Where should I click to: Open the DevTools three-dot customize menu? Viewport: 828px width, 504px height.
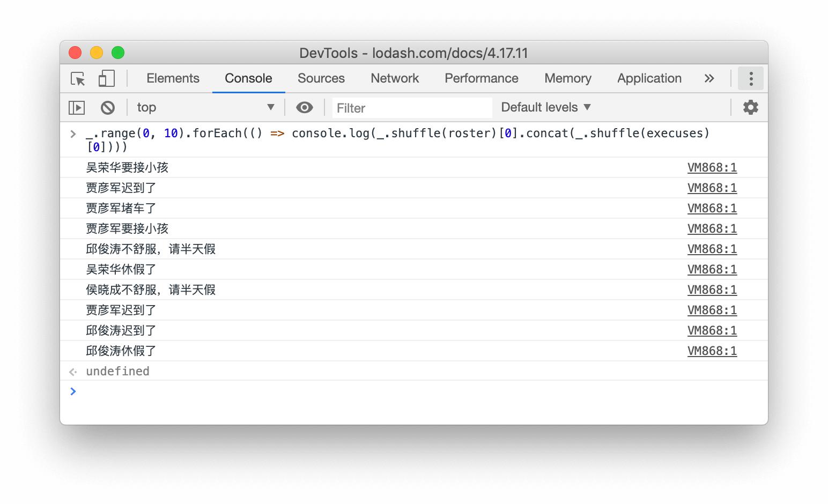751,78
